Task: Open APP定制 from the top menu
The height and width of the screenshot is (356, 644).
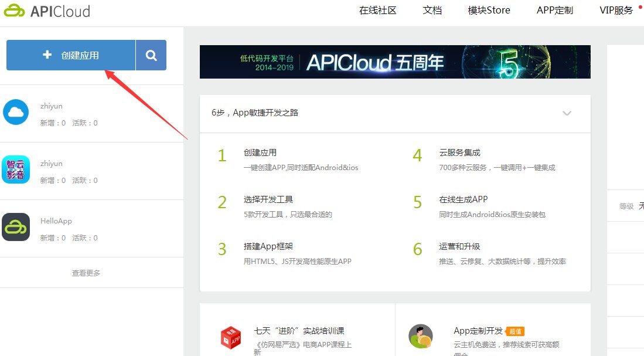Action: 554,10
